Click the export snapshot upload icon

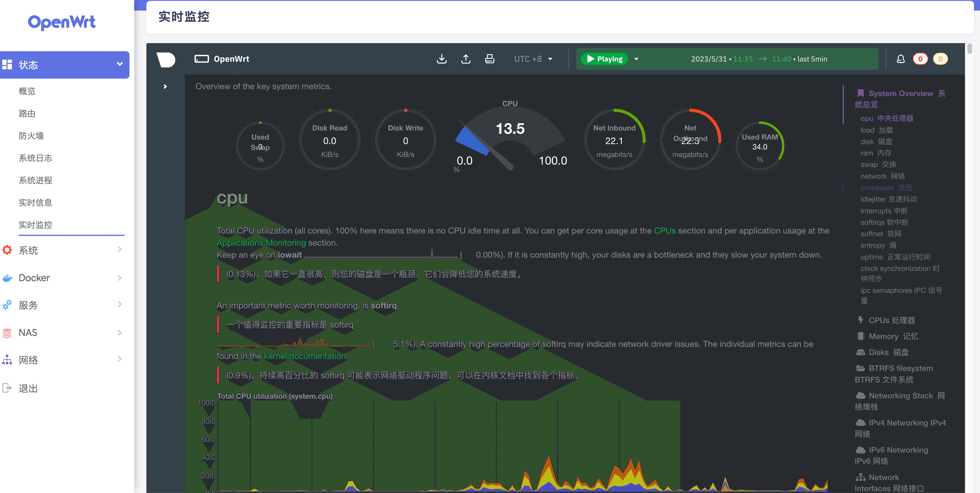pos(466,59)
